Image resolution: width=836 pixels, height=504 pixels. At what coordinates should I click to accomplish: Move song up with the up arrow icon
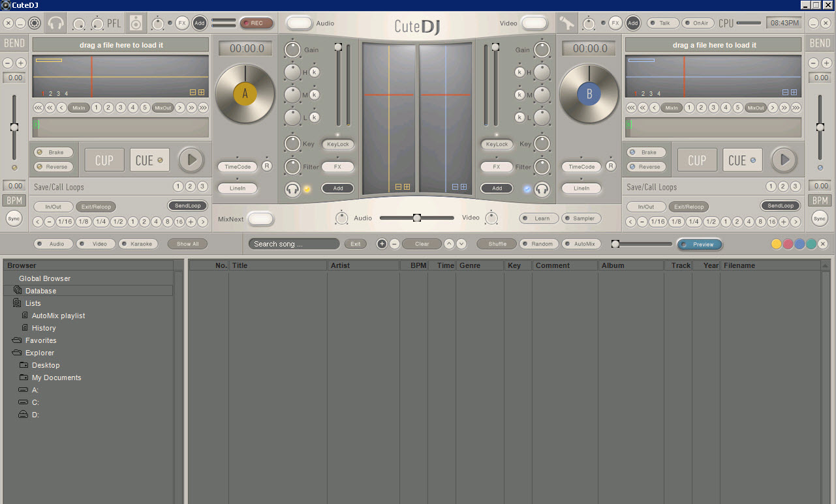(449, 244)
